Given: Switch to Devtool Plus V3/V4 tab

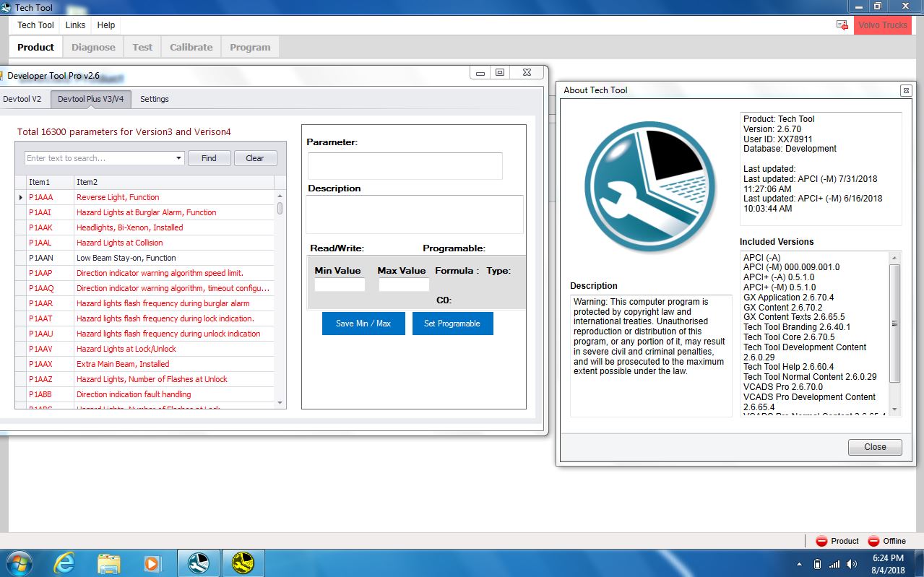Looking at the screenshot, I should point(91,99).
